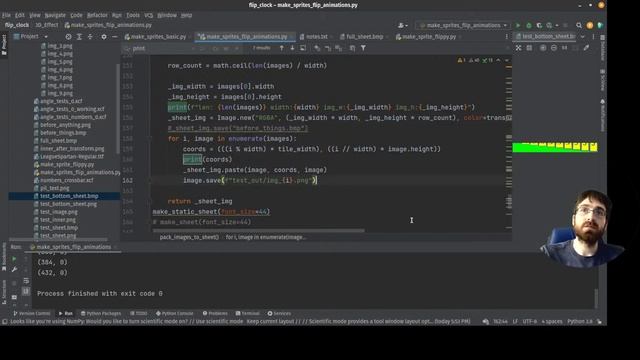
Task: Click pack_images_to_sheet() breadcrumb below editor
Action: tap(189, 237)
